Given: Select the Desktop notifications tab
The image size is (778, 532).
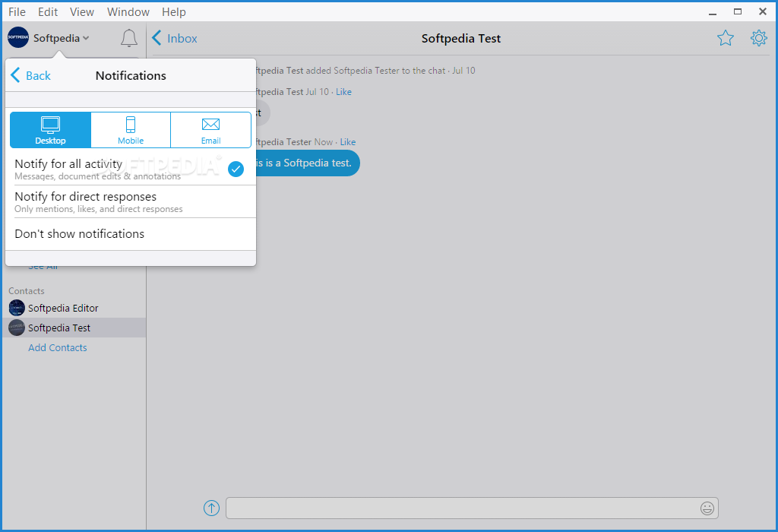Looking at the screenshot, I should (x=51, y=130).
